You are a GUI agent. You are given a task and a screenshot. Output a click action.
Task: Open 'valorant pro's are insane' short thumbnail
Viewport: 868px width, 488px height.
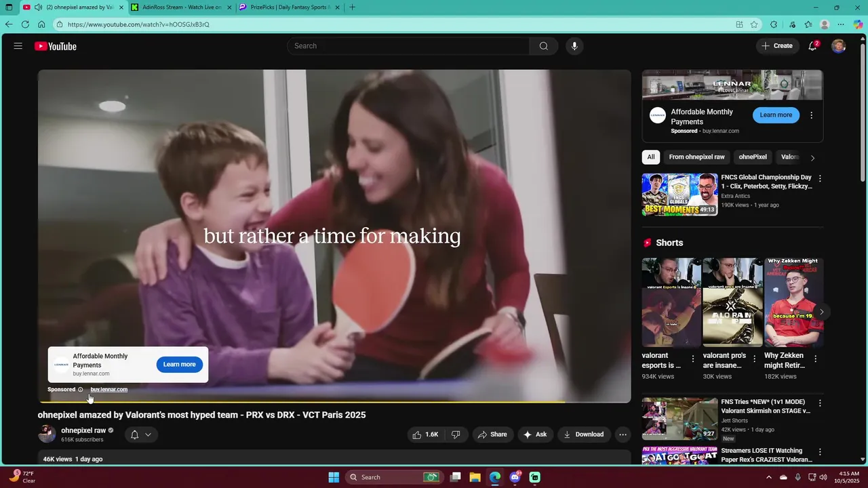pos(732,302)
